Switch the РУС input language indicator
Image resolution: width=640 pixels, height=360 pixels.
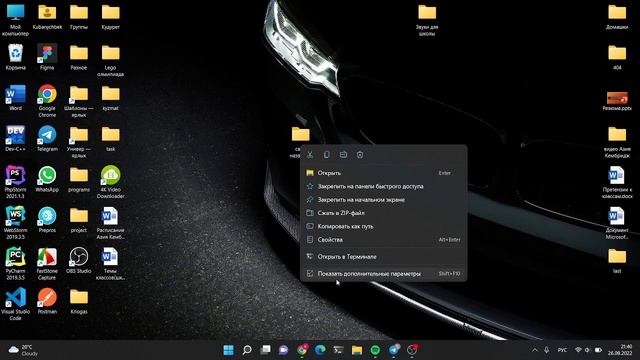pyautogui.click(x=562, y=350)
